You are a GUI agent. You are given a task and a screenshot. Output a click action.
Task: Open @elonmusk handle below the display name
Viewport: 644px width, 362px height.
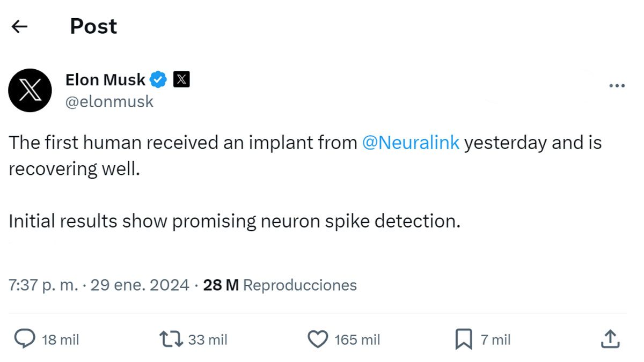pyautogui.click(x=110, y=101)
